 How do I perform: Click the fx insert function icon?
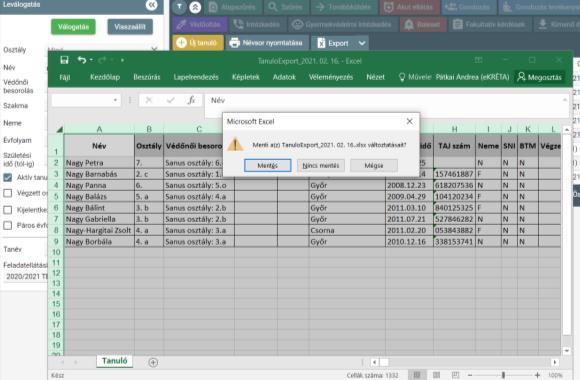[191, 100]
